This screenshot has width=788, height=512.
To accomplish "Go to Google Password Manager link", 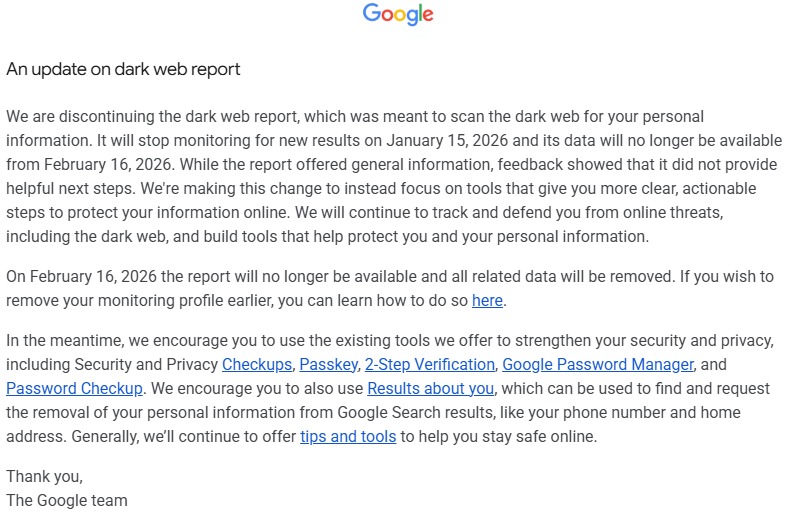I will pos(598,365).
